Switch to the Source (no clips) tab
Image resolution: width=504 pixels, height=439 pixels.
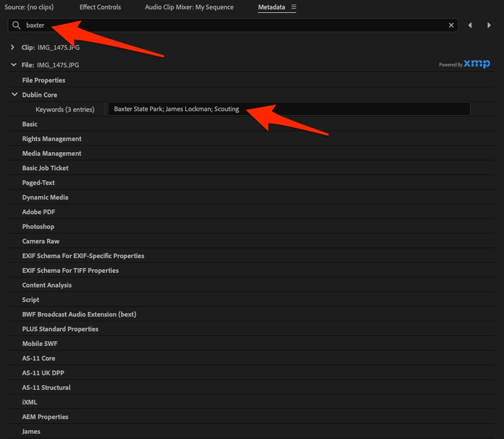29,7
